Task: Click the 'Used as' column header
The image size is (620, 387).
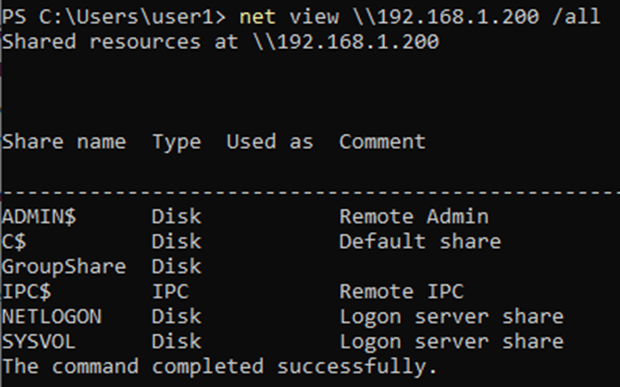Action: coord(270,142)
